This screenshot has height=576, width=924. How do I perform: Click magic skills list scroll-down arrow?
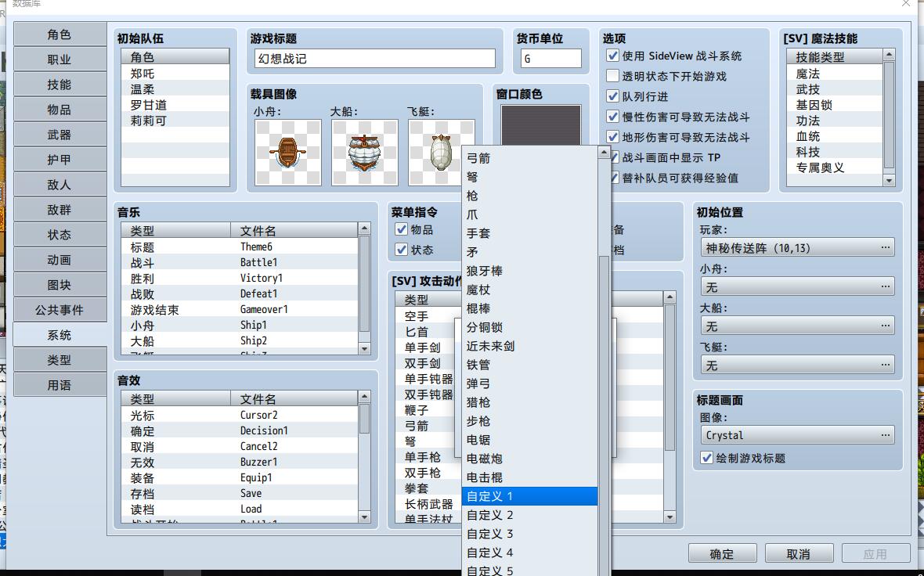[x=890, y=181]
